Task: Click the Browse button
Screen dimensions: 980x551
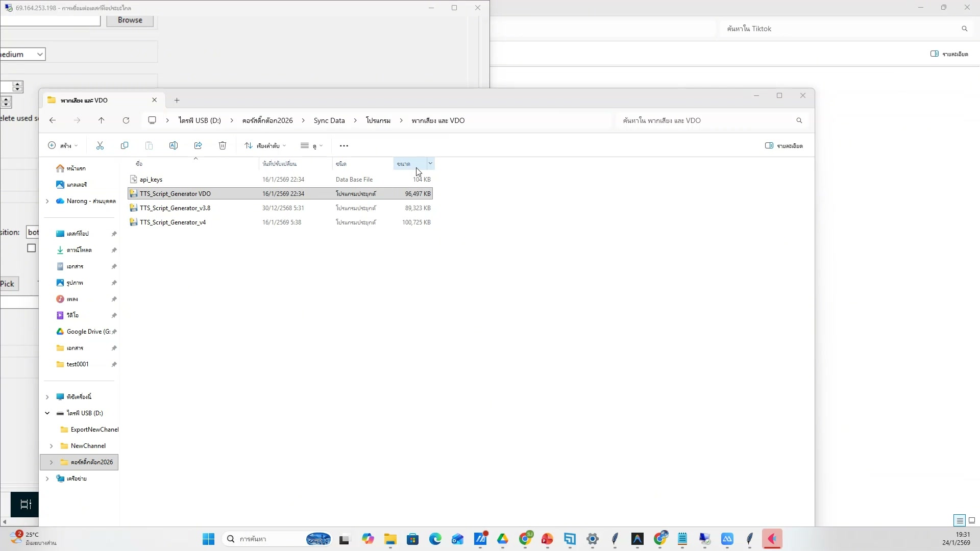Action: coord(130,20)
